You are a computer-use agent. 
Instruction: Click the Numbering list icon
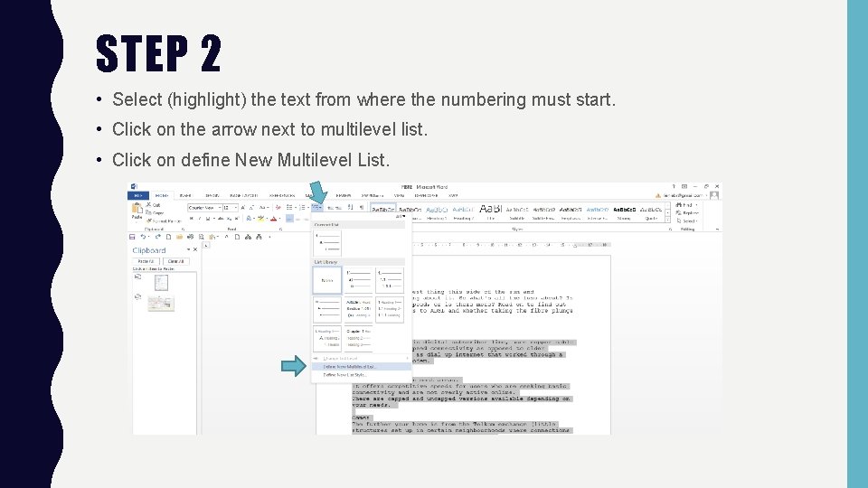pyautogui.click(x=302, y=208)
